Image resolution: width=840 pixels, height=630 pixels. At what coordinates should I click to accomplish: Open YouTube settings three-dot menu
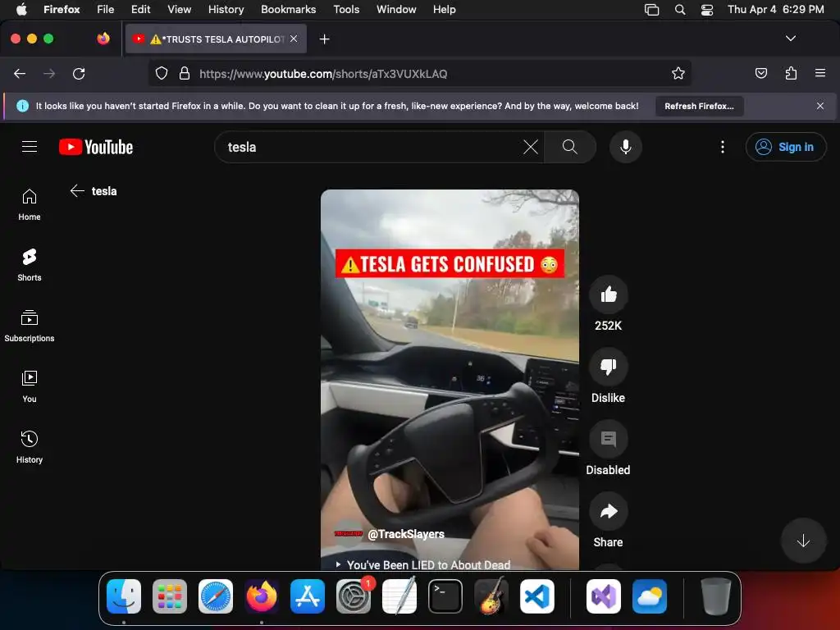[722, 147]
